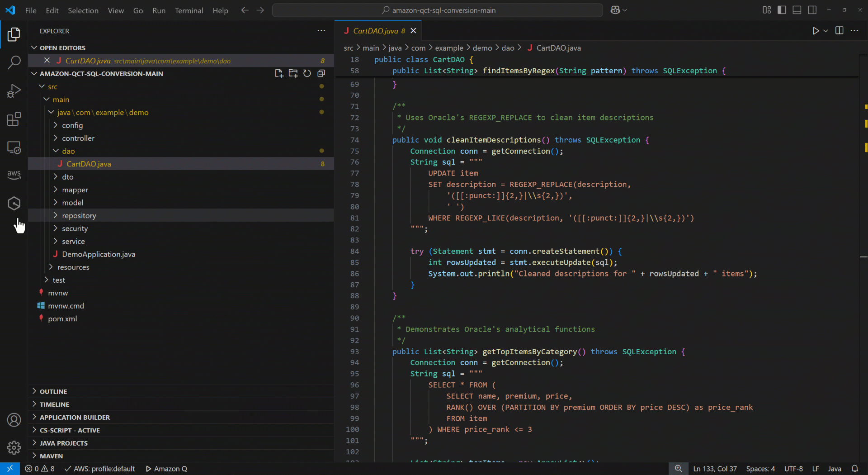Open the Search view in activity bar
The width and height of the screenshot is (868, 475).
pos(14,62)
